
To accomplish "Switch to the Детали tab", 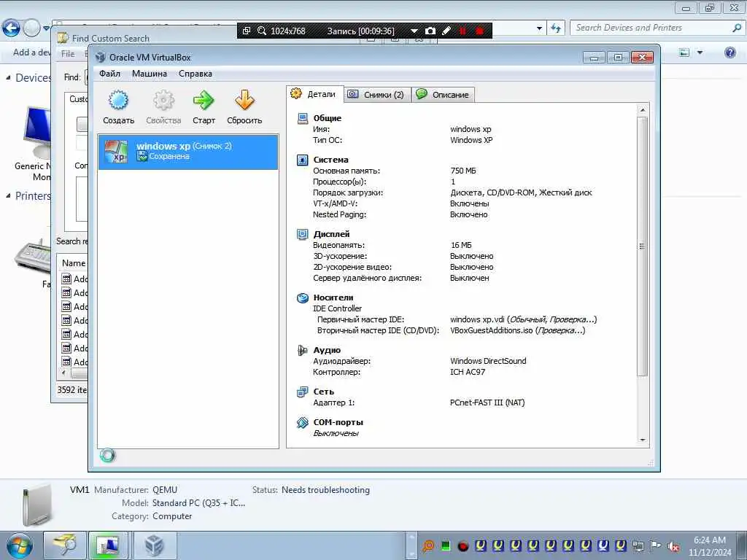I will (314, 94).
